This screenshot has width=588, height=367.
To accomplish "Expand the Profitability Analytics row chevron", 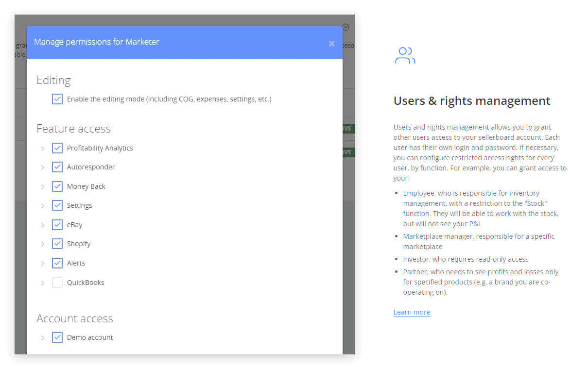I will [x=43, y=148].
